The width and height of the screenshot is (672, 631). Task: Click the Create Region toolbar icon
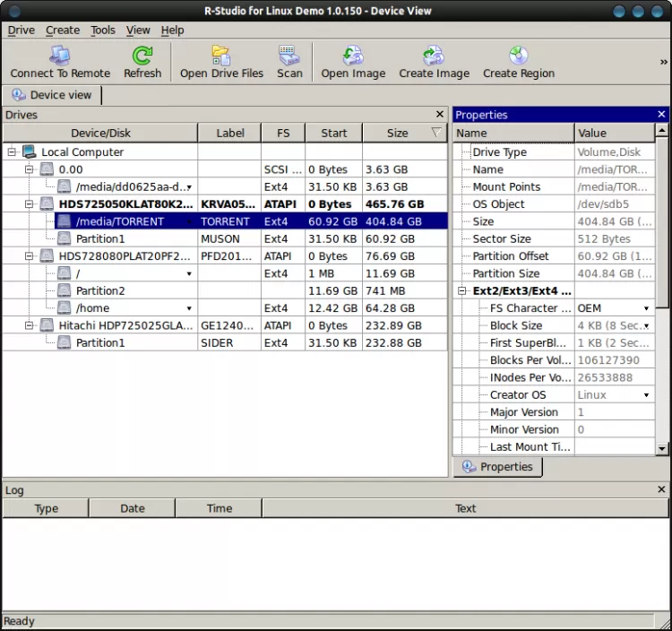[x=518, y=62]
